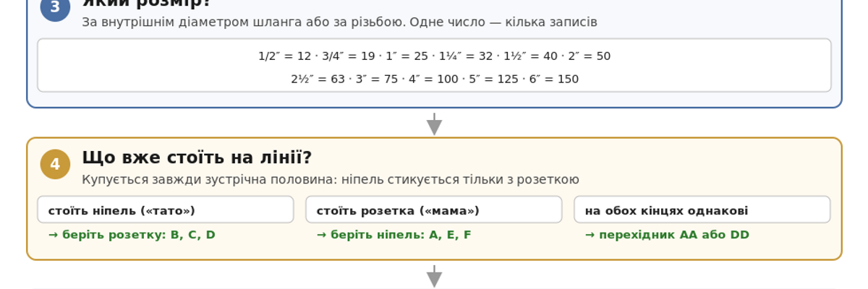868x289 pixels.
Task: Click the first row of sizes starting 1/2″ = 12
Action: 434,56
